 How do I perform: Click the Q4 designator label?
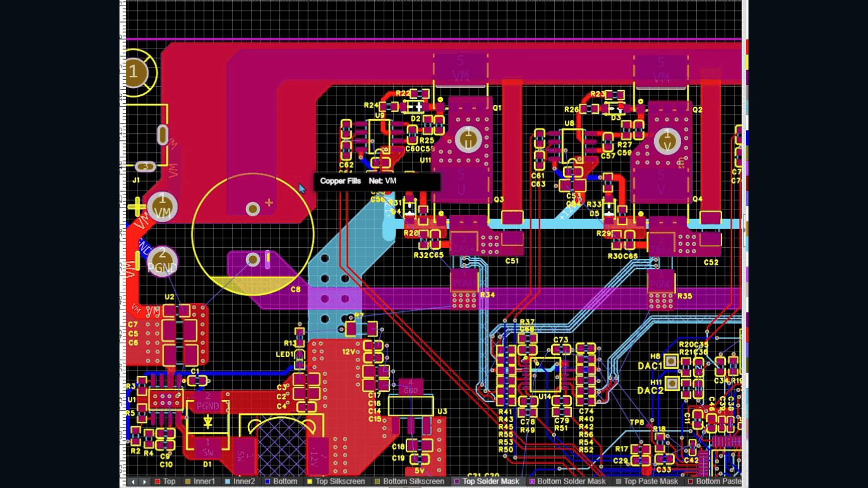click(698, 199)
